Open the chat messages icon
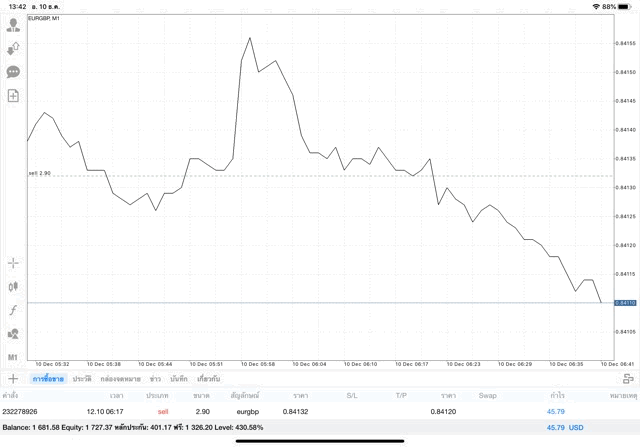 [x=13, y=72]
